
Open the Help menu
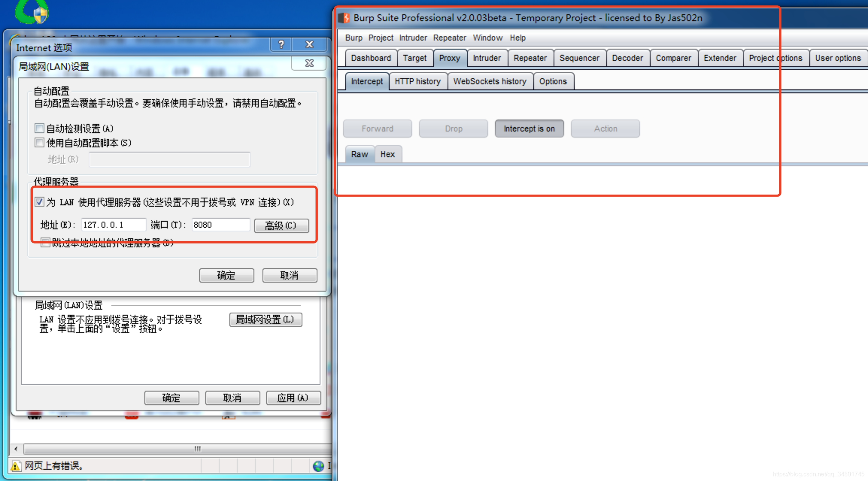tap(517, 38)
